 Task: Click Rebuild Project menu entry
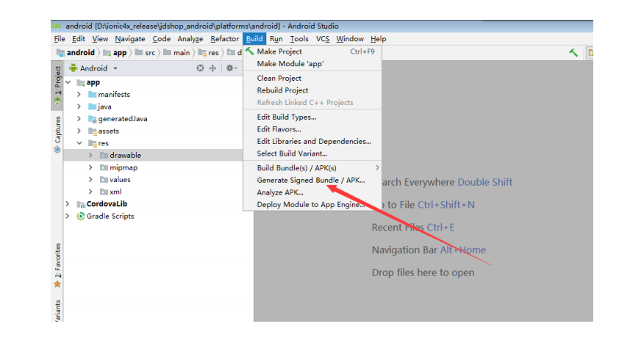tap(282, 90)
